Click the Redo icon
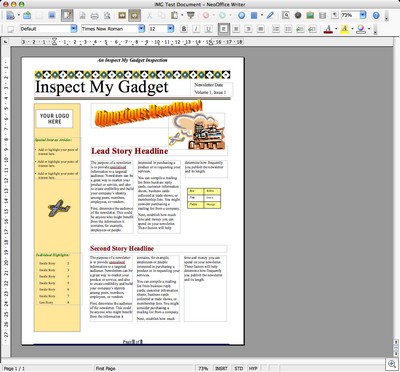This screenshot has height=372, width=400. pos(222,15)
